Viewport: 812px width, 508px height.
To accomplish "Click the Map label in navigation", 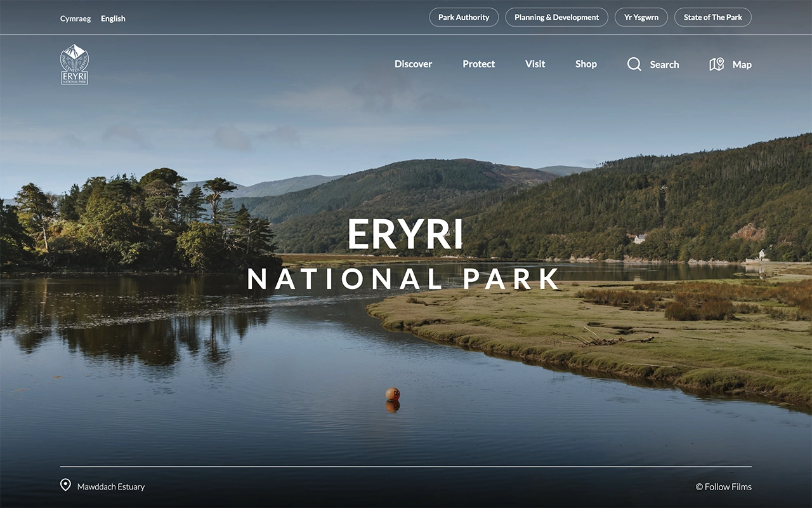I will (742, 65).
